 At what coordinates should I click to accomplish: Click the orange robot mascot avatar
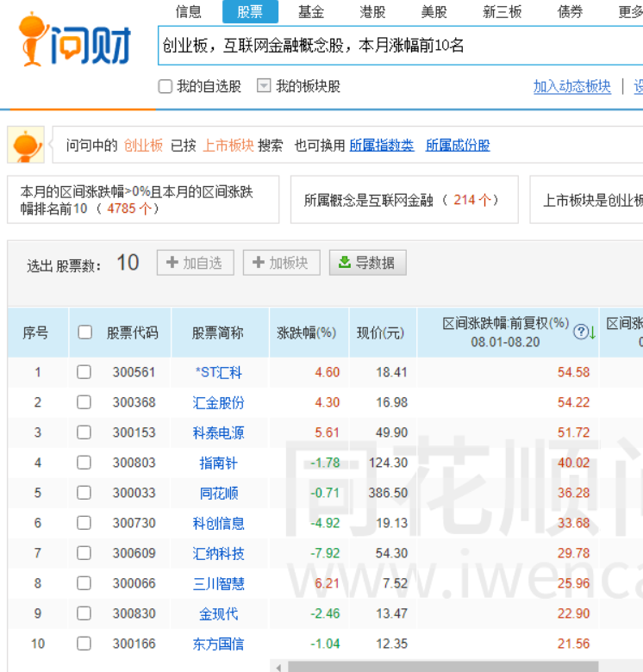click(x=26, y=145)
